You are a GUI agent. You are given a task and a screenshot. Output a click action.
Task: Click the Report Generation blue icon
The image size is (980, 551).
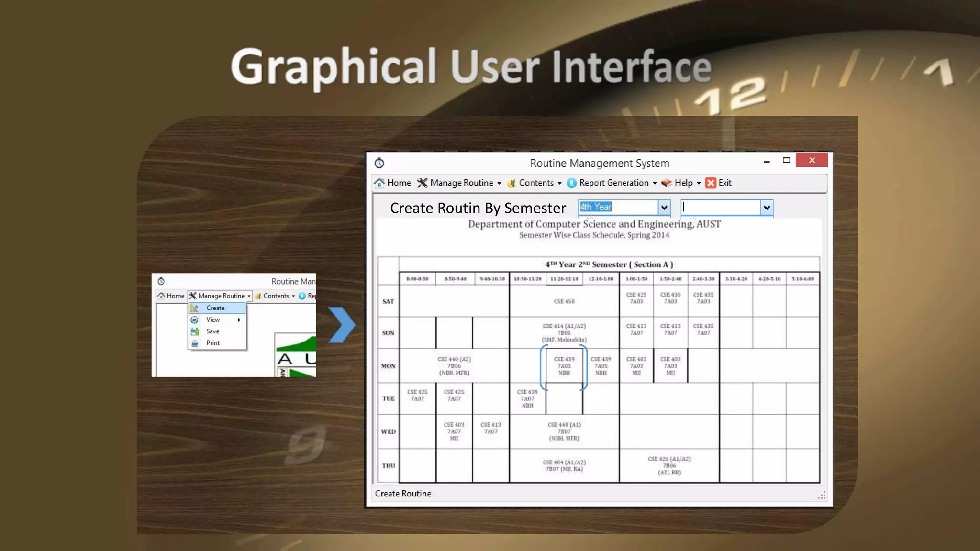(x=571, y=183)
